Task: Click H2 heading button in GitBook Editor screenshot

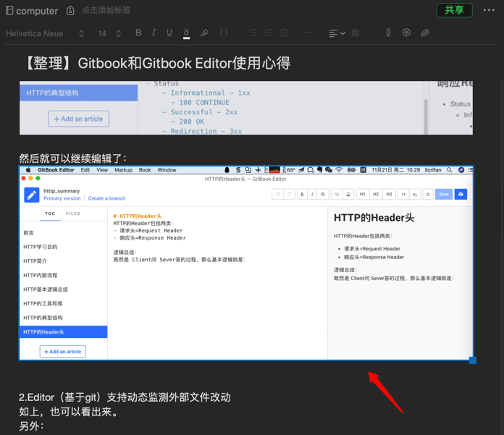Action: click(375, 194)
